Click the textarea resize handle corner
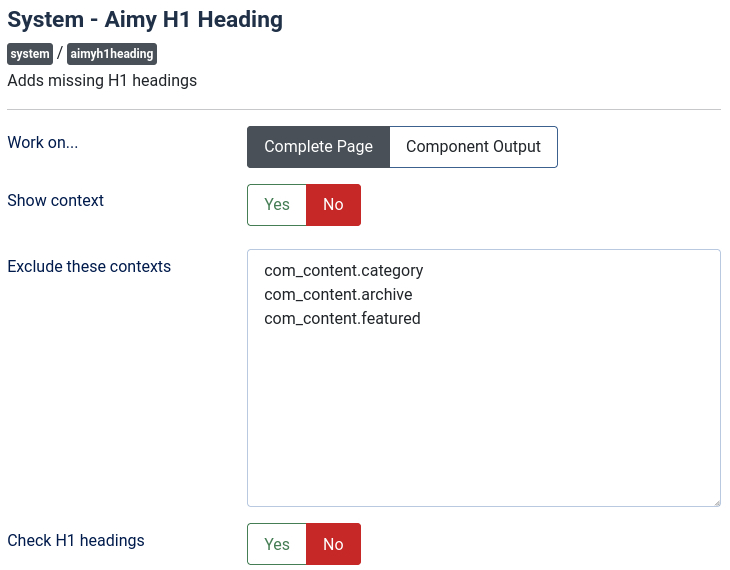730x570 pixels. 715,501
